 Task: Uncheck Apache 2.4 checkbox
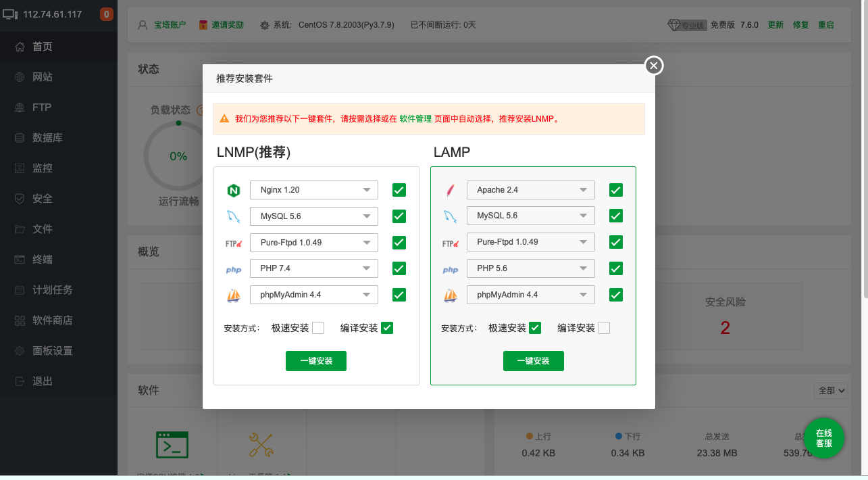[x=616, y=190]
